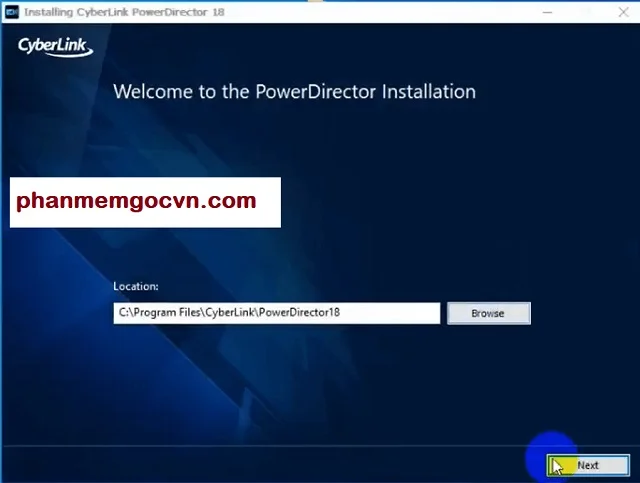Close the PowerDirector installer window
Image resolution: width=640 pixels, height=483 pixels.
(623, 12)
